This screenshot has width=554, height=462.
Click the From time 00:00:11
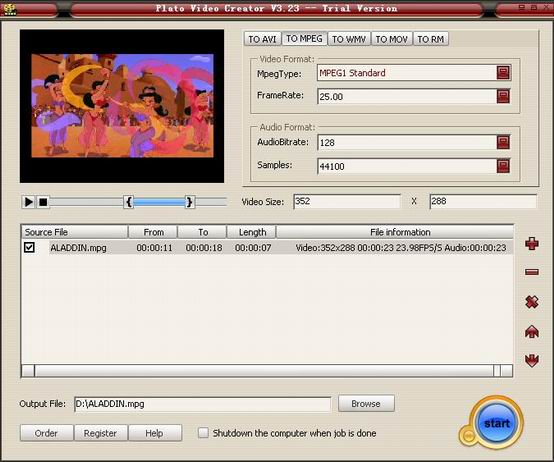point(154,248)
